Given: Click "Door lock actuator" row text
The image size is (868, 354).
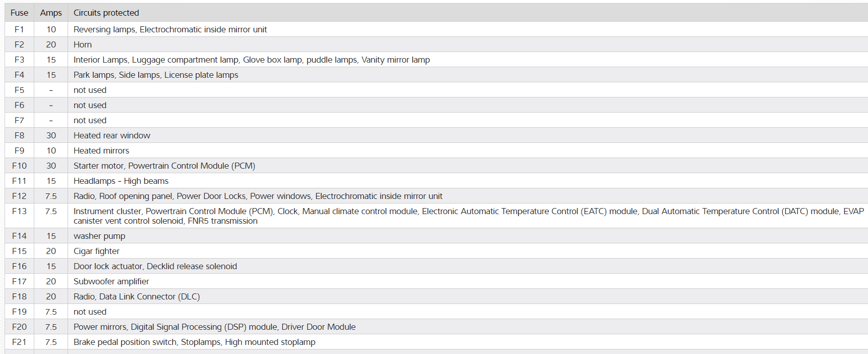Looking at the screenshot, I should point(155,266).
